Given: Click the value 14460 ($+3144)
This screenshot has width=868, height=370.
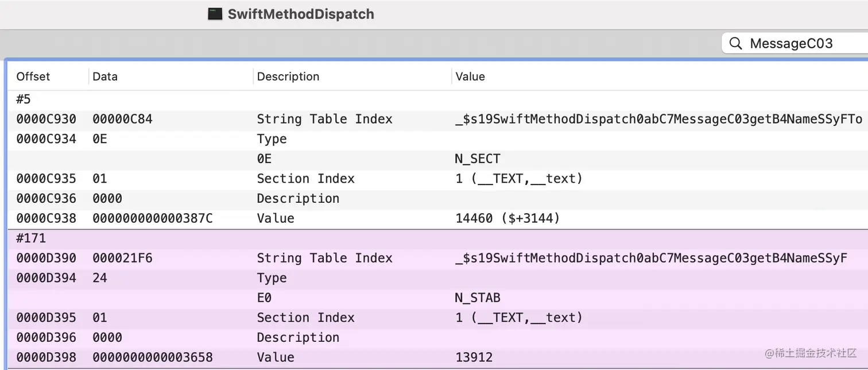Looking at the screenshot, I should [507, 218].
